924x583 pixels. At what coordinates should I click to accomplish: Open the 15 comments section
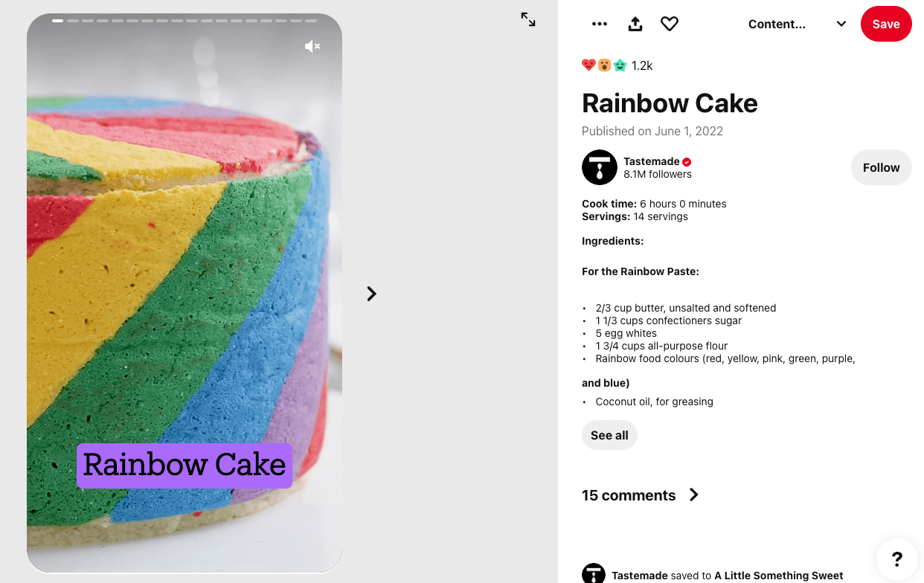click(629, 495)
